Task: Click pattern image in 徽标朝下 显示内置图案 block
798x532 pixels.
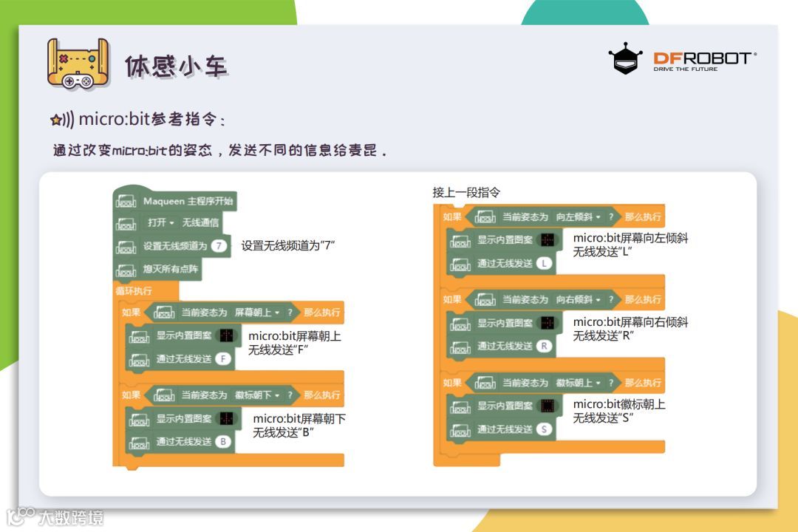Action: [227, 418]
